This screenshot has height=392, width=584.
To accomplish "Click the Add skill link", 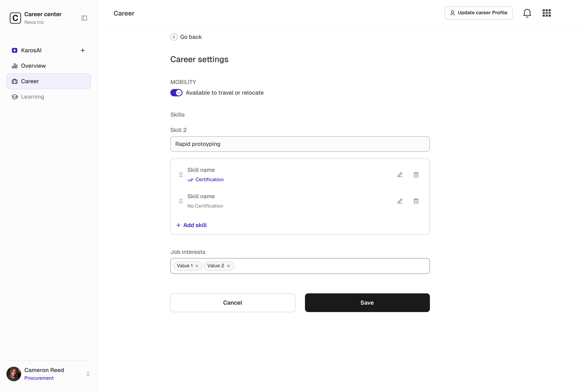I will click(x=191, y=225).
